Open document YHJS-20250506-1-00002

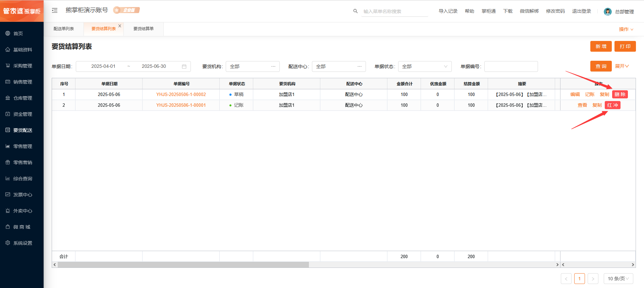tap(181, 95)
